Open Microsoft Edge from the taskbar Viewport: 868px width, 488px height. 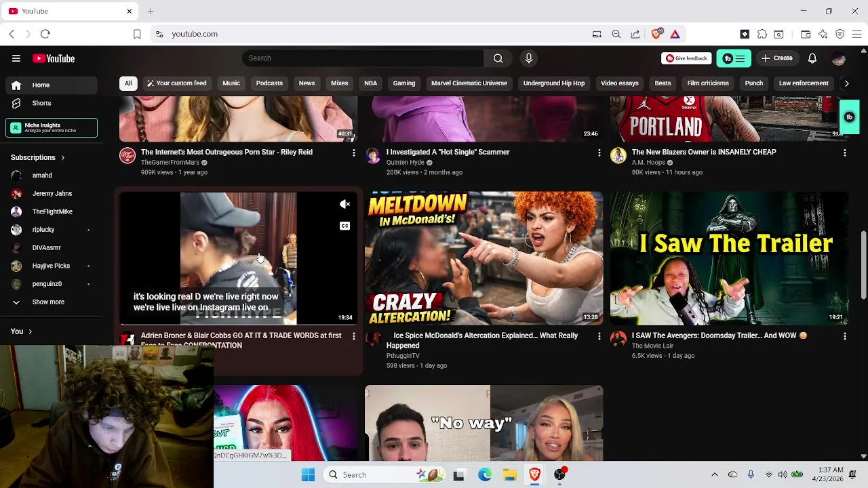[484, 474]
